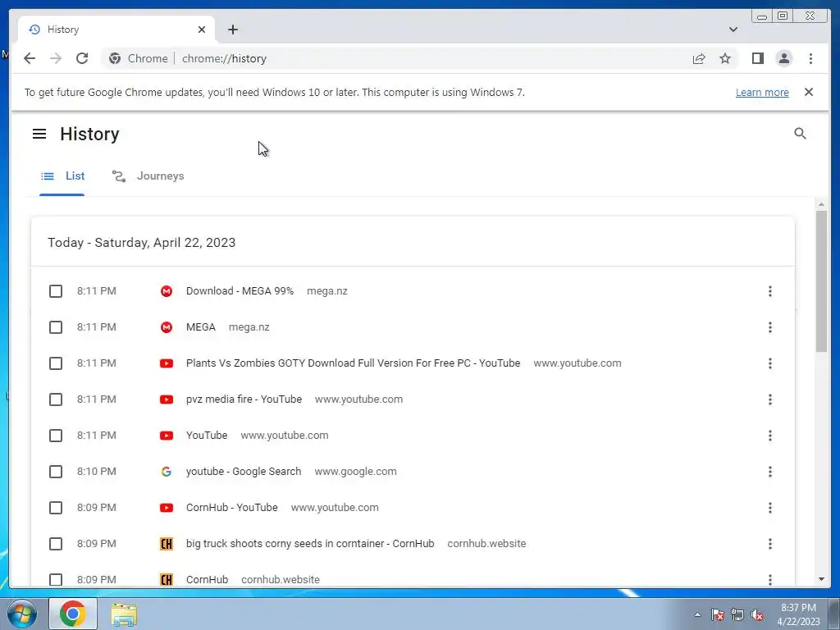840x630 pixels.
Task: Open youtube - Google Search history link
Action: tap(244, 472)
